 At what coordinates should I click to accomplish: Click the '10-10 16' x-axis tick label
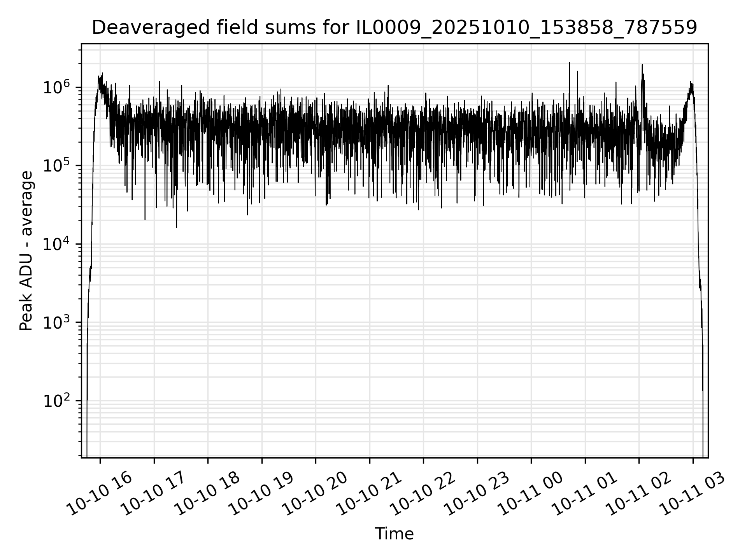pos(100,494)
